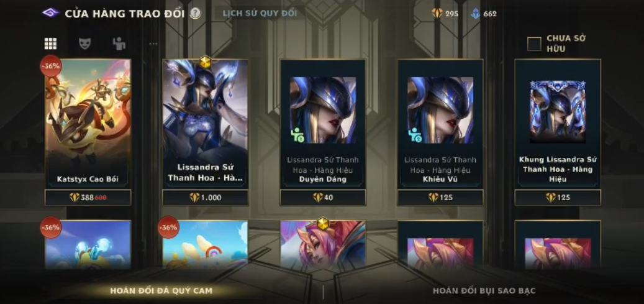Select the grid all-items filter icon

[50, 44]
